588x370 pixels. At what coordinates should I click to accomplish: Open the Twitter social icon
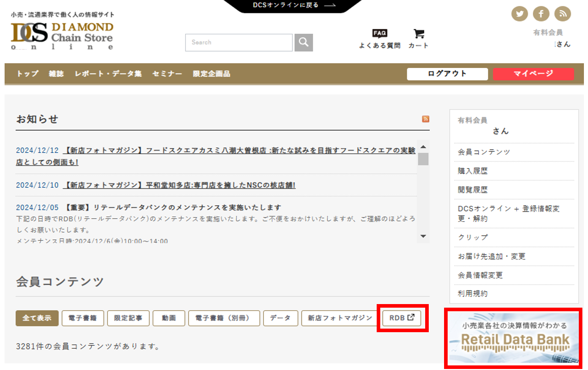click(520, 14)
